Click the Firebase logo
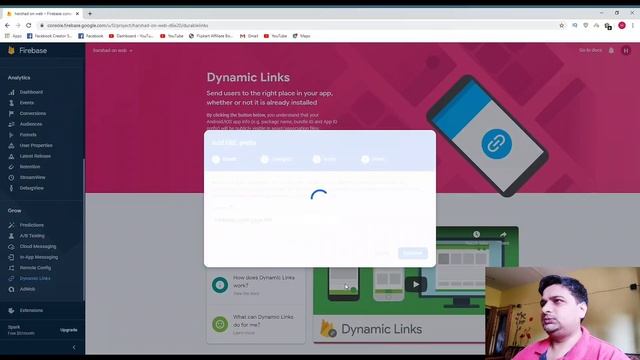 pos(27,51)
